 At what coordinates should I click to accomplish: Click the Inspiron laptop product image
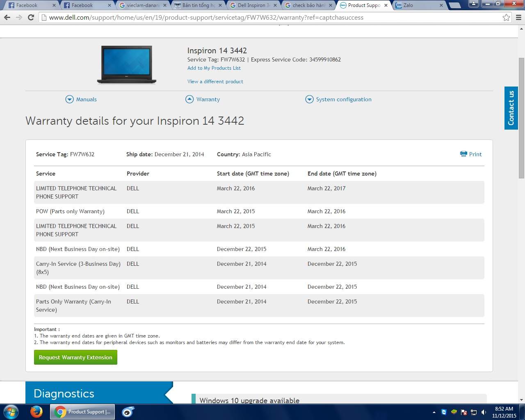click(127, 64)
